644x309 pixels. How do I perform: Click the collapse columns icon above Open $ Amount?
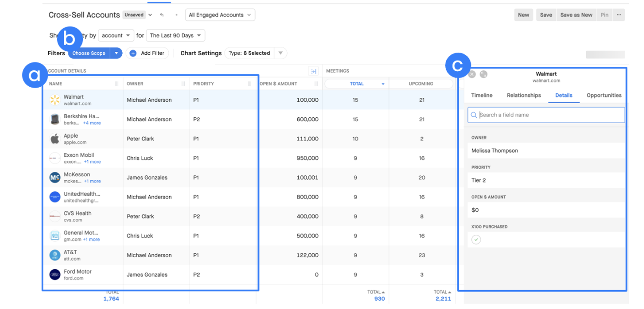click(x=314, y=71)
